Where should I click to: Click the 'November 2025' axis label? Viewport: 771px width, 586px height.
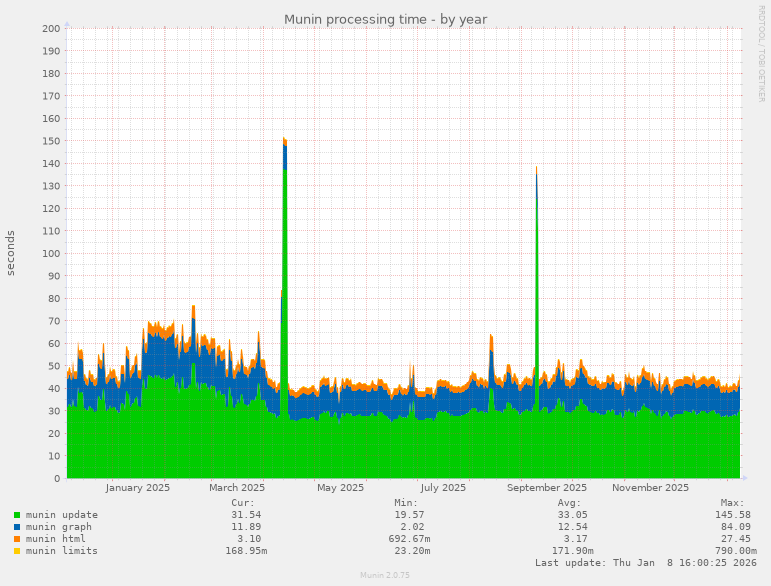(x=650, y=488)
